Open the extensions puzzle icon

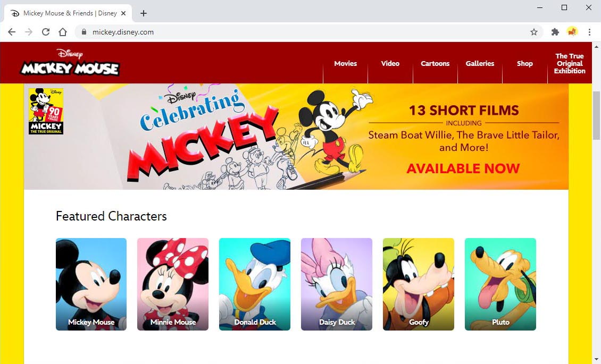coord(555,32)
